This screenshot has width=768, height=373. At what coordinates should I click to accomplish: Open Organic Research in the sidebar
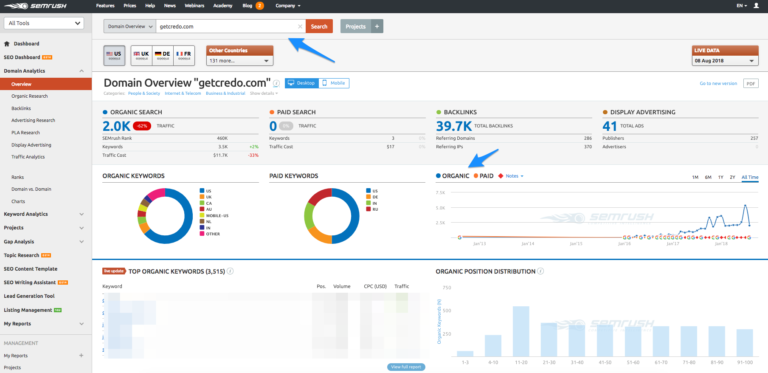30,96
